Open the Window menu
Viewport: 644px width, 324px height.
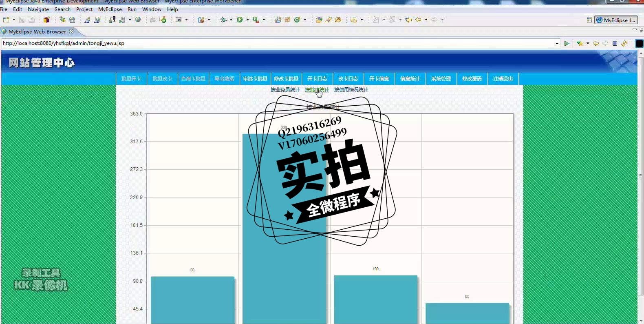(x=152, y=9)
